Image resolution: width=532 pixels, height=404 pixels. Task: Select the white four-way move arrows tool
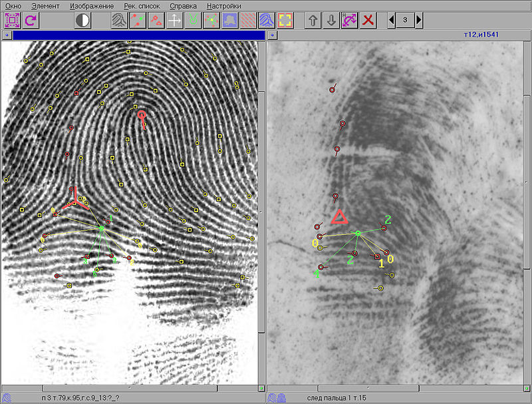pyautogui.click(x=174, y=20)
